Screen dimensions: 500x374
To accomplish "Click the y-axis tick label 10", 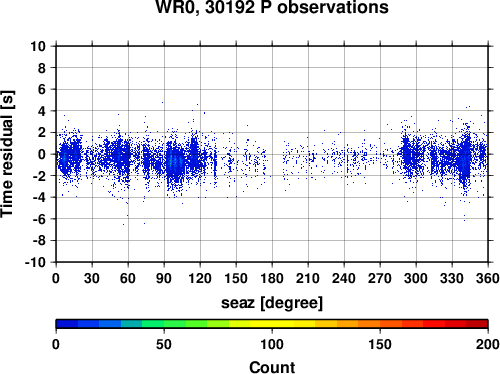I will tap(38, 46).
